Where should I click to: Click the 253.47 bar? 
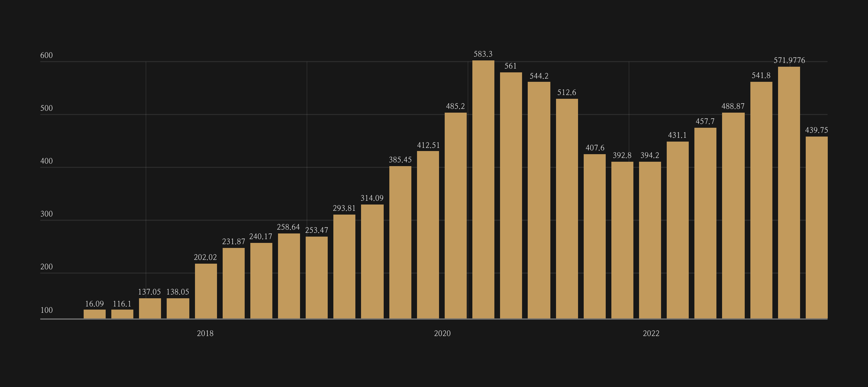tap(316, 278)
